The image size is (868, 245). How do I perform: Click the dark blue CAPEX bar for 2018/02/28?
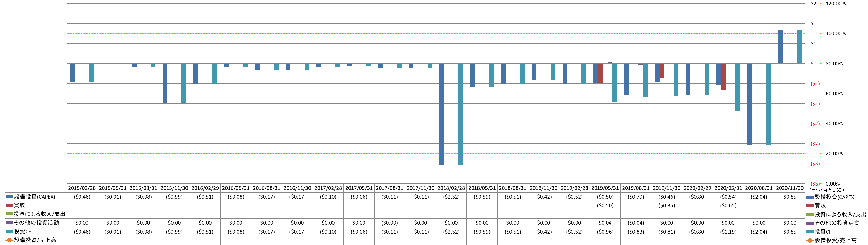442,114
